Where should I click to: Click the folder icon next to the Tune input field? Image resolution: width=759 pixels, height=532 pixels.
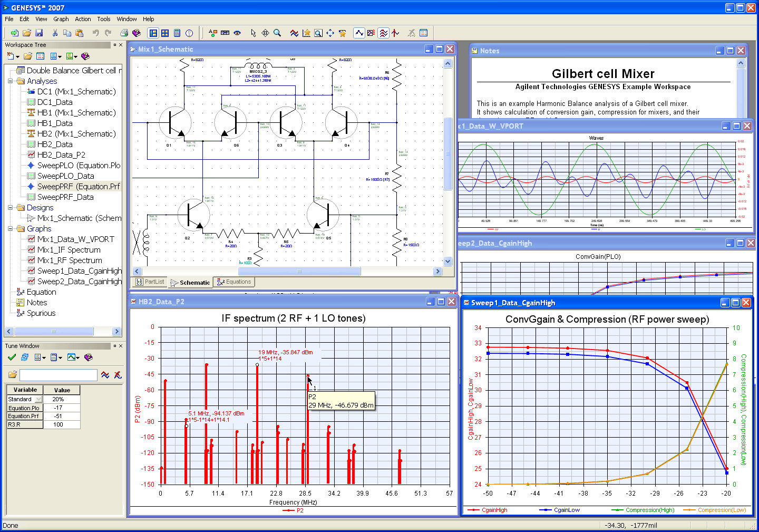(12, 375)
